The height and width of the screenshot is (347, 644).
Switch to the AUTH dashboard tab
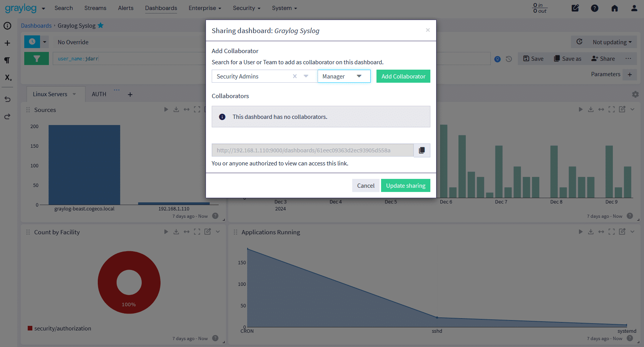point(99,94)
